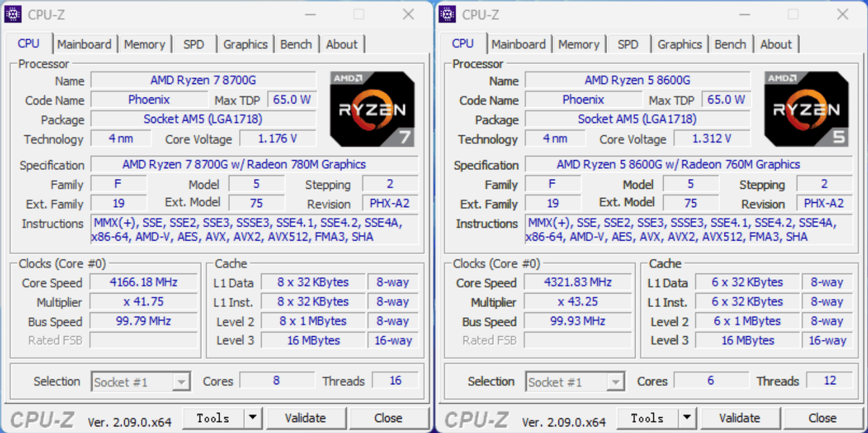
Task: Click the CPU-Z app icon in right window title bar
Action: (x=448, y=14)
